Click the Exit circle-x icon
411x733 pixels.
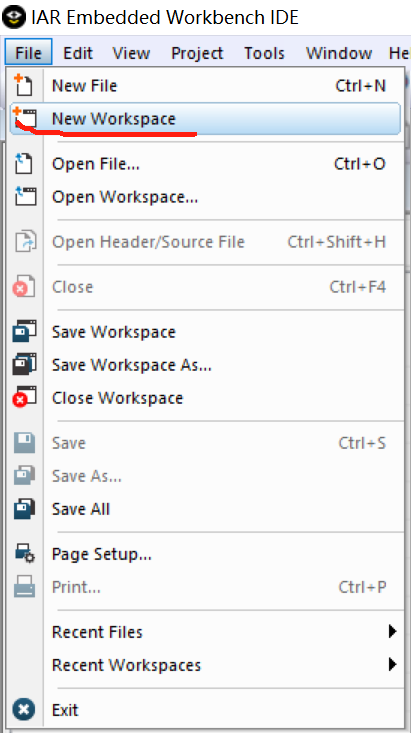(24, 710)
